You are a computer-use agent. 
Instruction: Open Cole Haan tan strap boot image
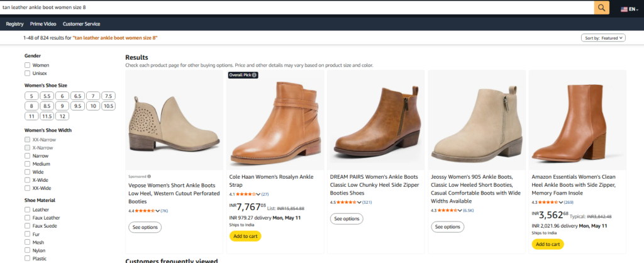pyautogui.click(x=275, y=120)
